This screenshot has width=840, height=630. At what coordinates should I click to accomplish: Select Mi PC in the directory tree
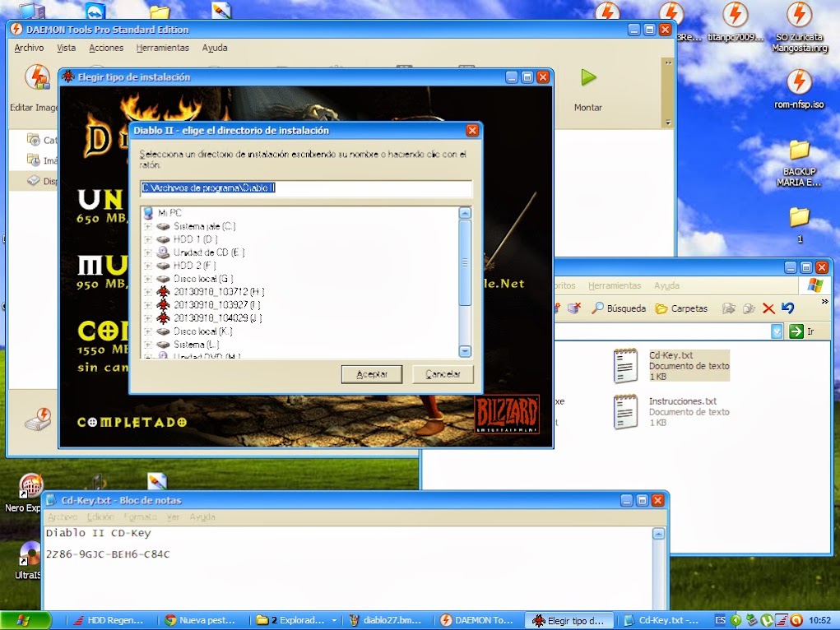point(169,213)
